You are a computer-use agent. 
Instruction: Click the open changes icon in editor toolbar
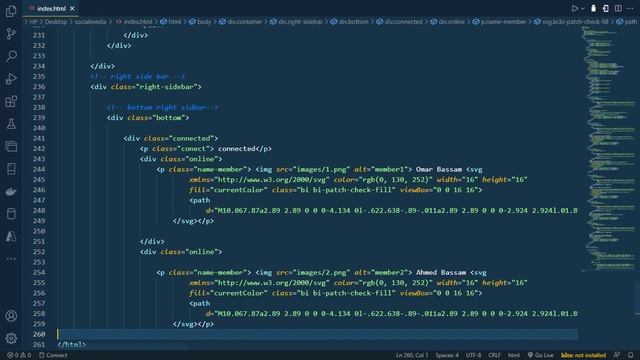[x=606, y=8]
